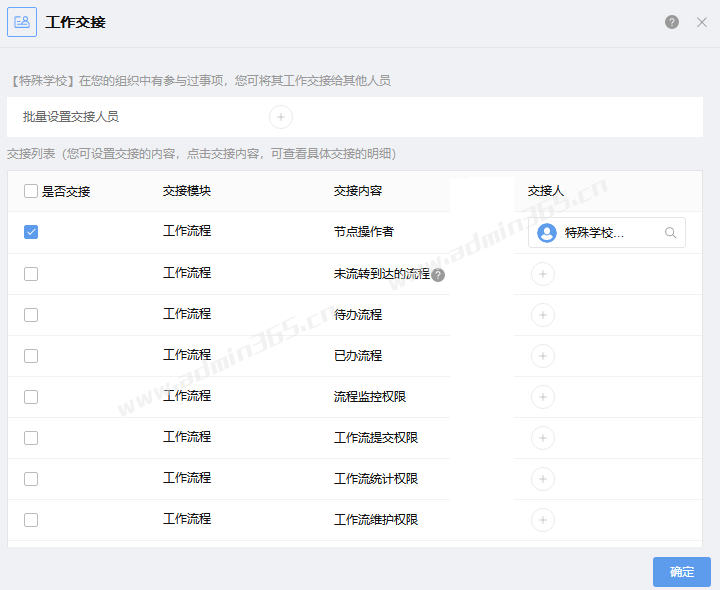720x590 pixels.
Task: Add batch handover person via plus icon
Action: tap(281, 117)
